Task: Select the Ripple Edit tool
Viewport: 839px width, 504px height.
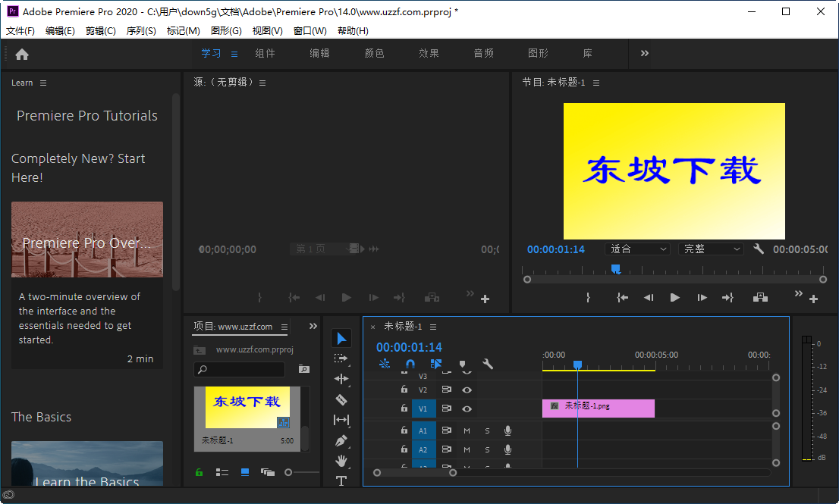Action: click(341, 378)
